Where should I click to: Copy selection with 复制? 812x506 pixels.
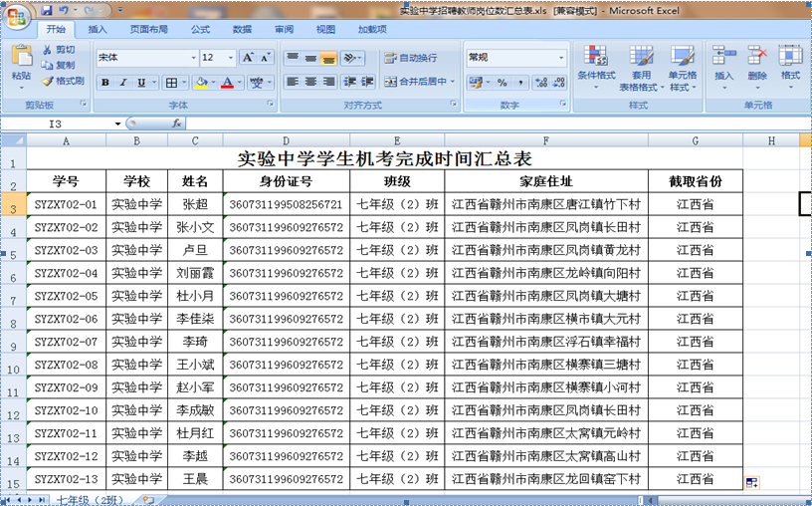point(59,65)
